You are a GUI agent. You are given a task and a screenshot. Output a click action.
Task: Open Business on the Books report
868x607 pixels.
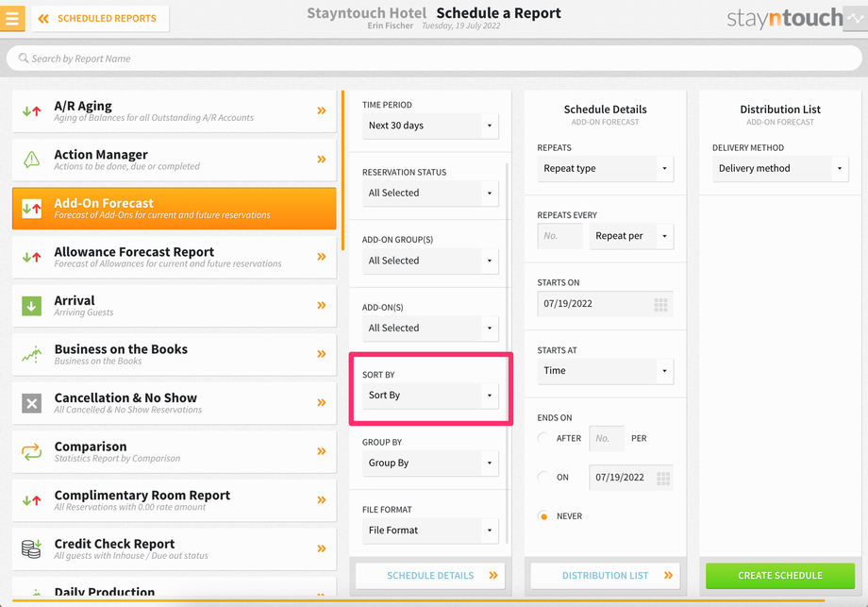point(174,354)
